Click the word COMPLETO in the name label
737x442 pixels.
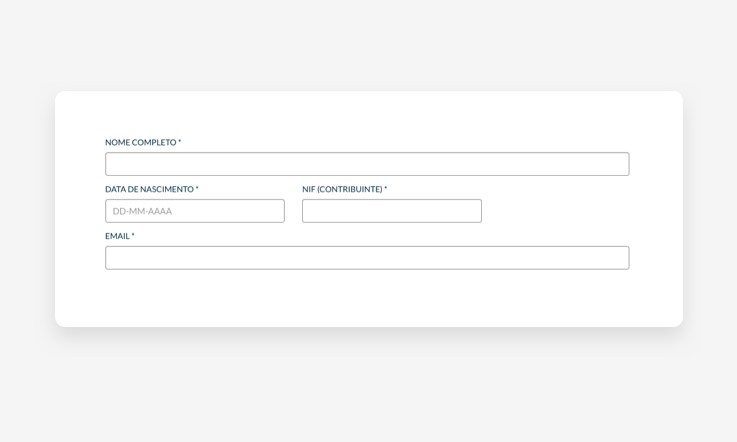tap(154, 143)
